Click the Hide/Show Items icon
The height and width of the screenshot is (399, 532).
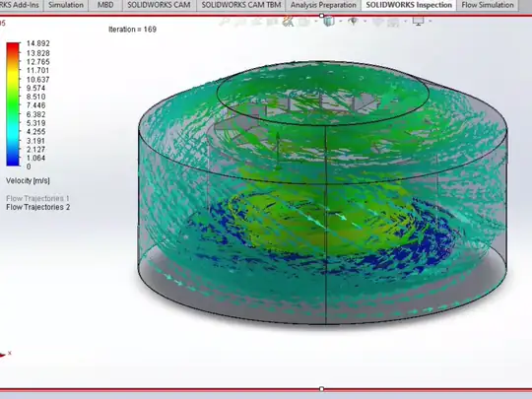(354, 22)
